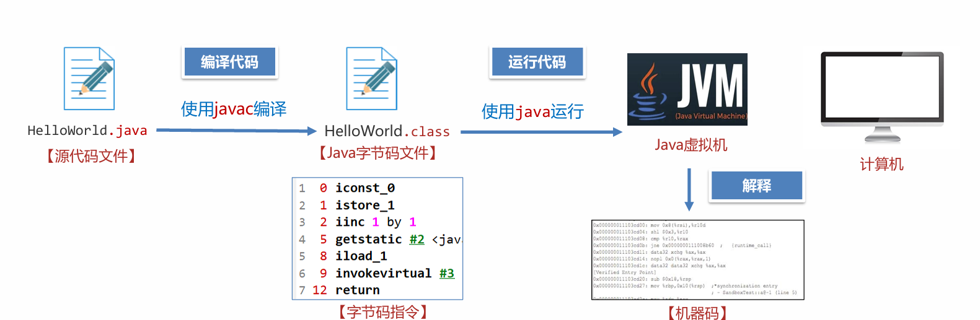Click the 【源代码文件】 caption
980x320 pixels.
(x=91, y=156)
